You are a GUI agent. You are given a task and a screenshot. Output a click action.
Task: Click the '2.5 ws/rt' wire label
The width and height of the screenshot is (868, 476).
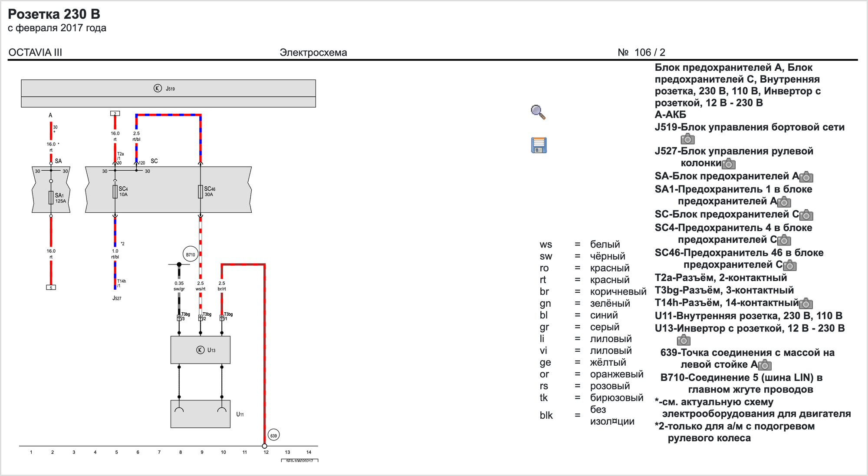201,286
